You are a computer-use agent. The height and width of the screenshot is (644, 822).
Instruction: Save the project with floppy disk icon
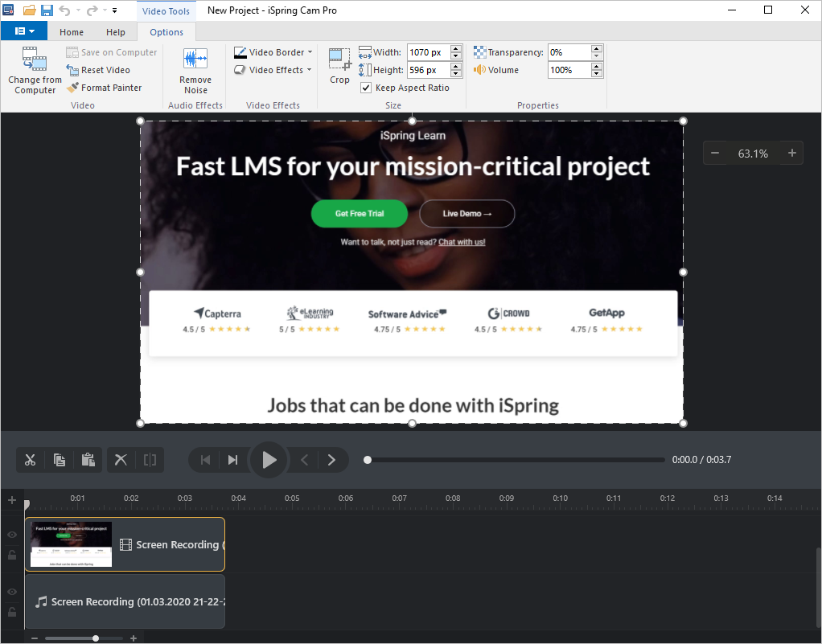click(47, 10)
